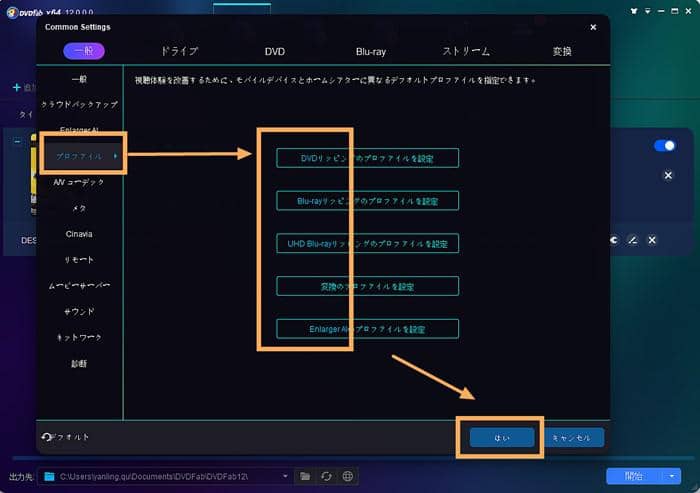This screenshot has height=493, width=700.
Task: Select 診断 in the sidebar
Action: tap(79, 363)
